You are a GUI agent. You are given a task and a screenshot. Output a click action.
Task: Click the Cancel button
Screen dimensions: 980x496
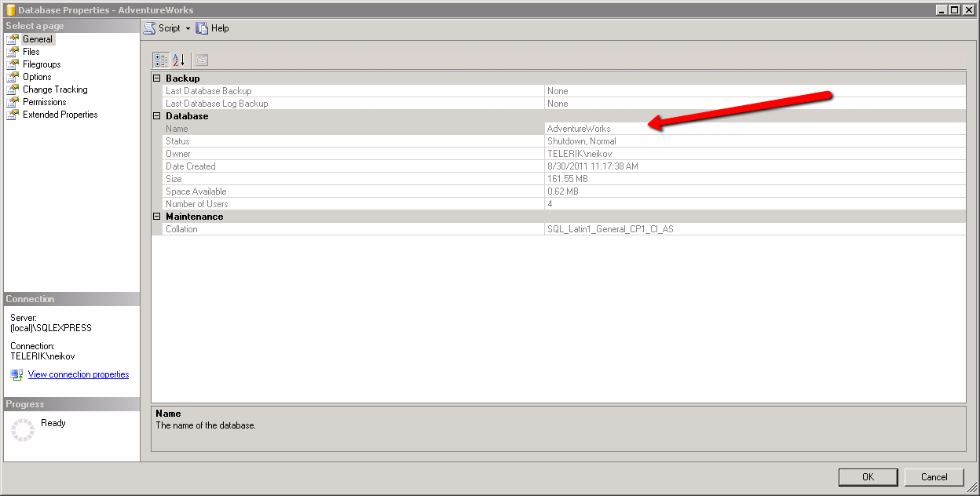934,476
